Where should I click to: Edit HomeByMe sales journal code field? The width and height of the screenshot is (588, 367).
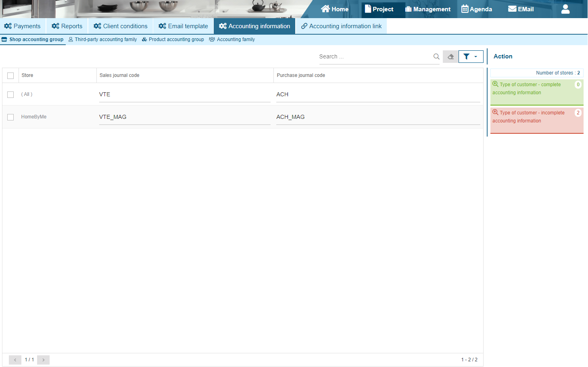pos(184,117)
